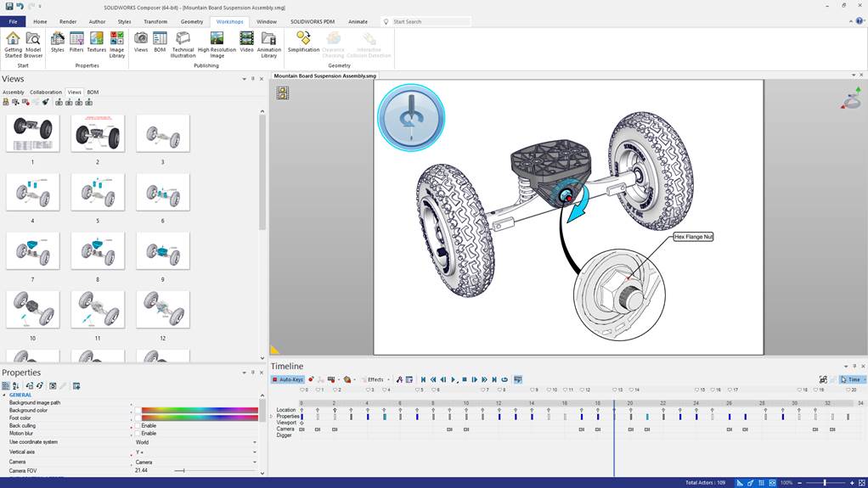Select the Assembly panel tab
The image size is (868, 488).
(14, 92)
